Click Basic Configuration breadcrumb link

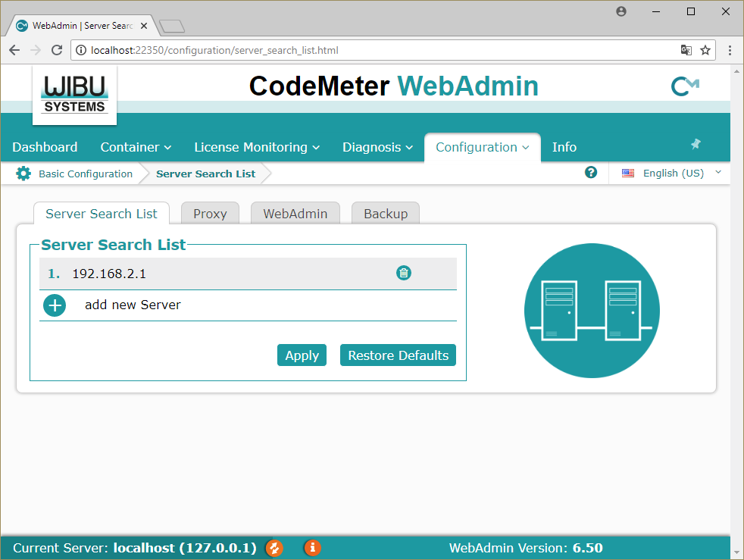86,174
